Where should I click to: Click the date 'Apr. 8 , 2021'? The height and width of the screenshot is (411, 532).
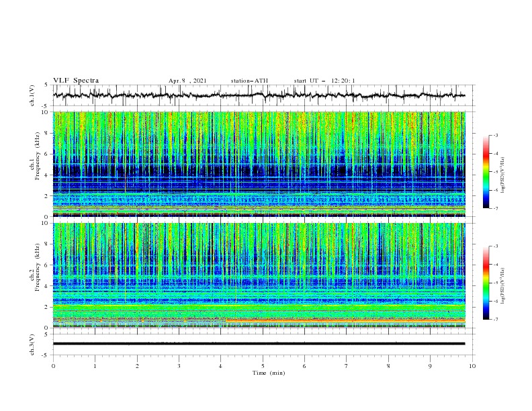[x=187, y=81]
